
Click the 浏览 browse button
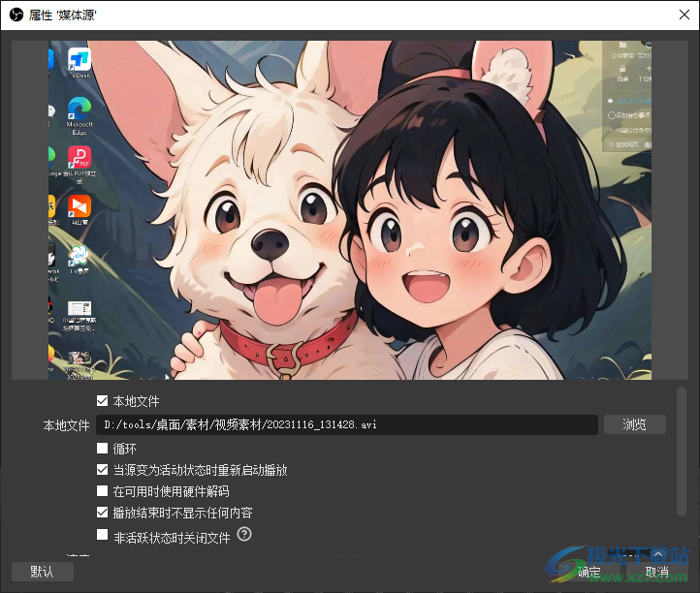point(634,424)
